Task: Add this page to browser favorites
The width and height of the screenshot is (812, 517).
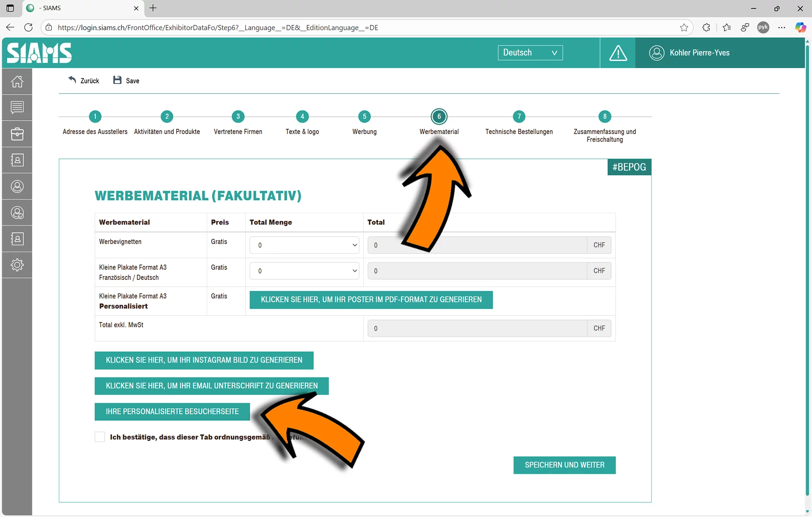Action: (684, 28)
